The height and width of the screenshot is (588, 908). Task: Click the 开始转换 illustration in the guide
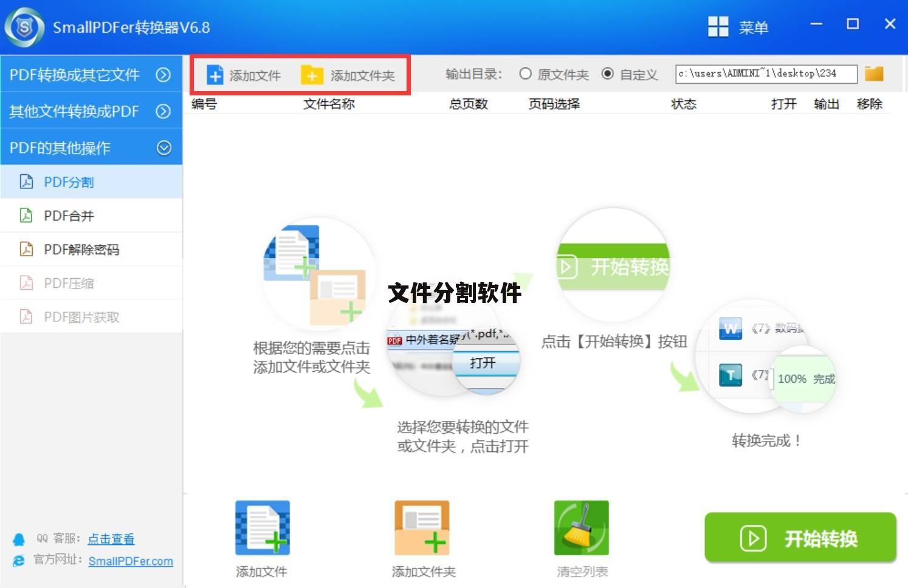613,265
